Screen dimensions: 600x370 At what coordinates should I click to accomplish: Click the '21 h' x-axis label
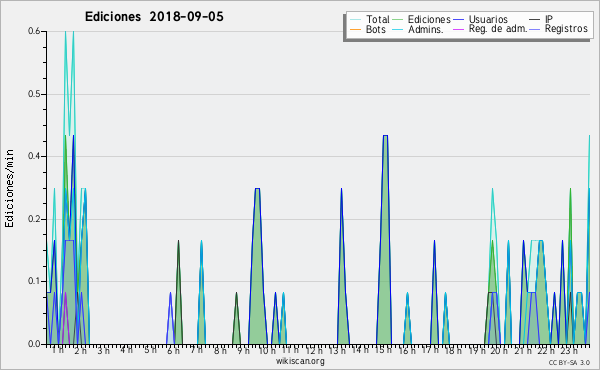click(x=523, y=350)
